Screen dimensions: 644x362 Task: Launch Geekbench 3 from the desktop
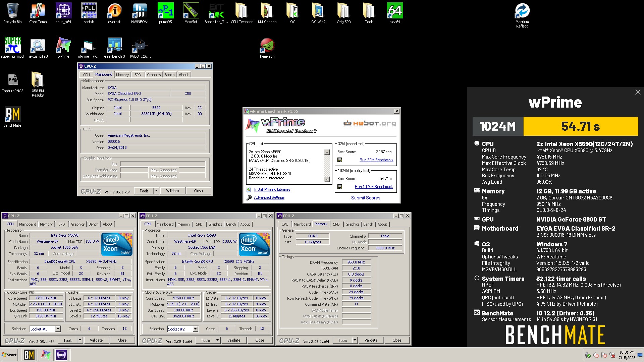coord(114,48)
